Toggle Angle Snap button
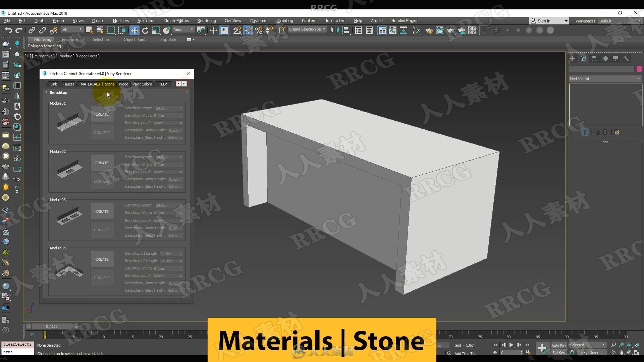This screenshot has width=644, height=362. coord(248,31)
